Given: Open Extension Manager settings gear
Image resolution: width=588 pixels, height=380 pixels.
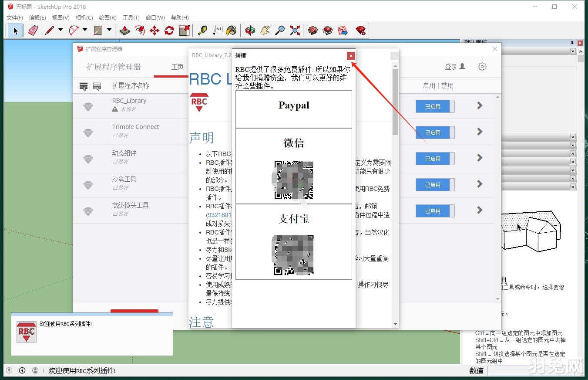Looking at the screenshot, I should coord(482,66).
